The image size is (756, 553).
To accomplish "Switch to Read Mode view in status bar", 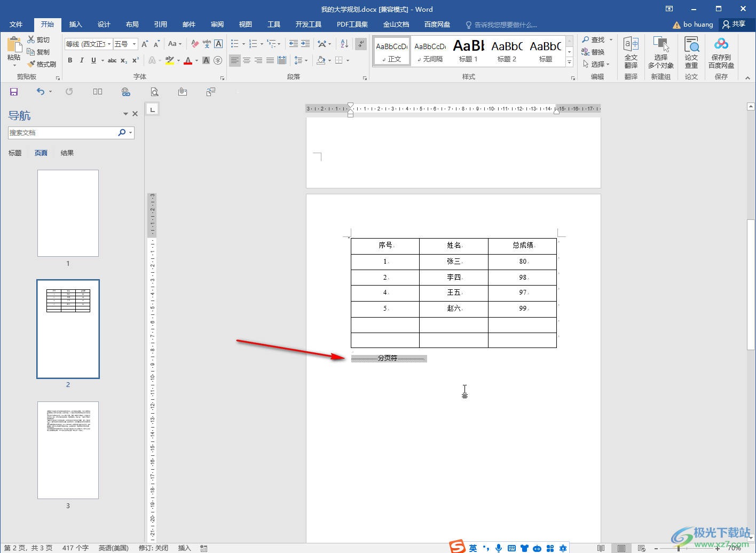I will tap(601, 548).
